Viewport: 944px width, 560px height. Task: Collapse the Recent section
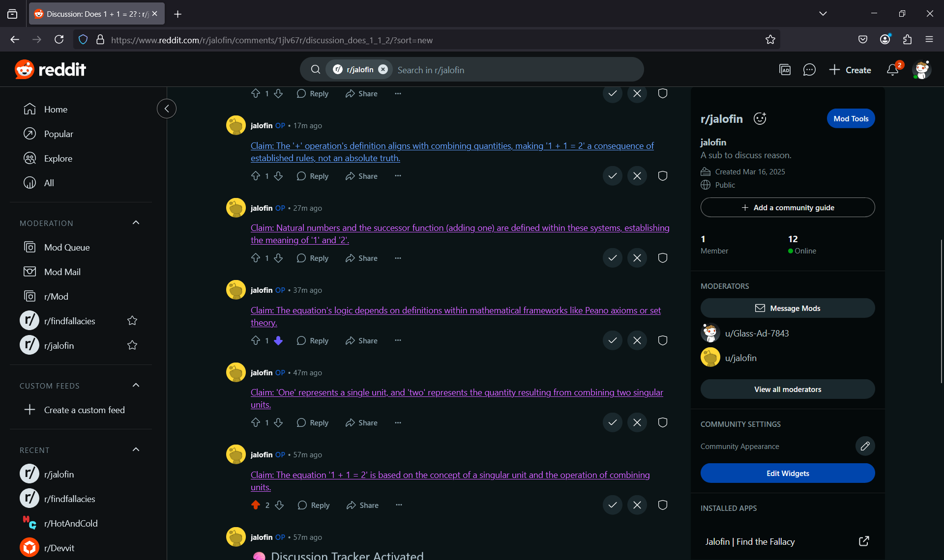[x=136, y=450]
